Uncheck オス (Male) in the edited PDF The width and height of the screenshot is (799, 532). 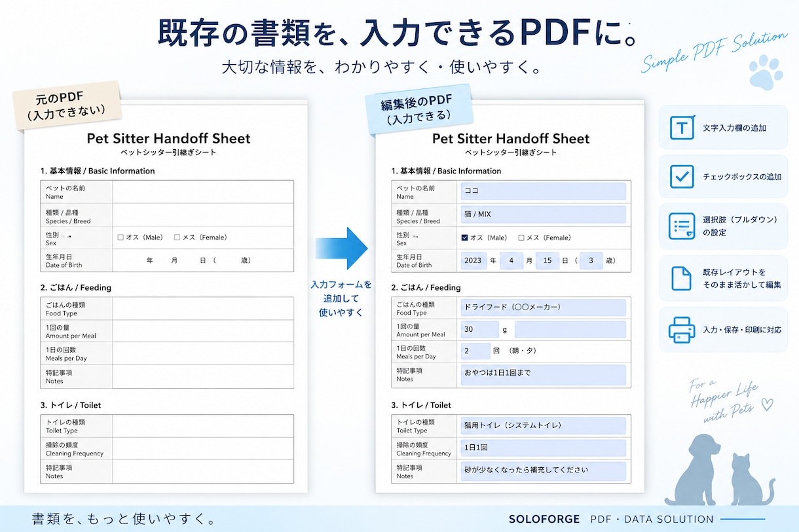pos(464,238)
